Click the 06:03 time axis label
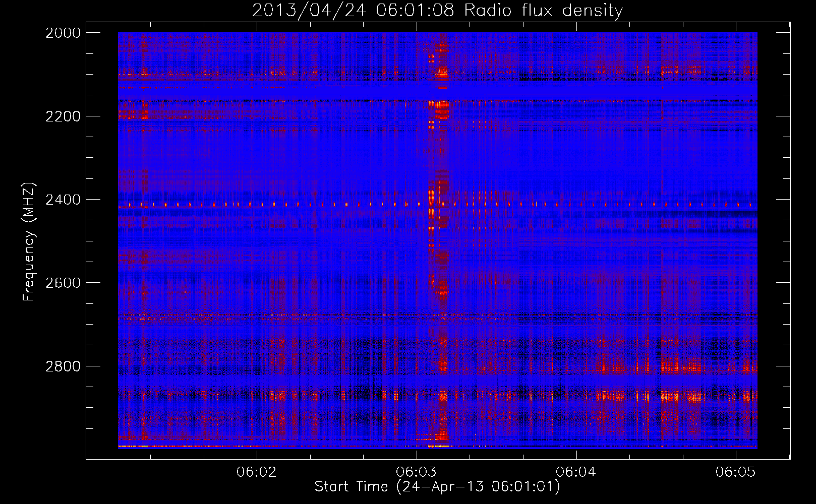 coord(416,472)
